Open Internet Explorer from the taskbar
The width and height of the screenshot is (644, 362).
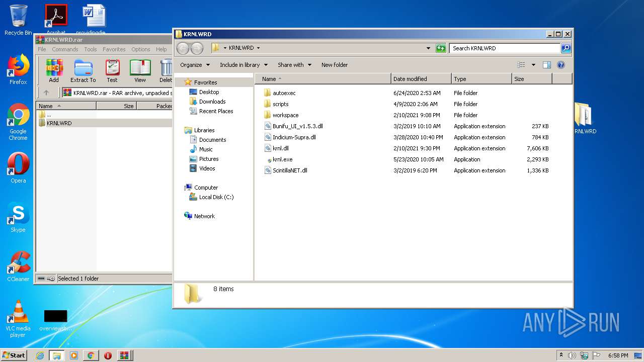click(40, 355)
